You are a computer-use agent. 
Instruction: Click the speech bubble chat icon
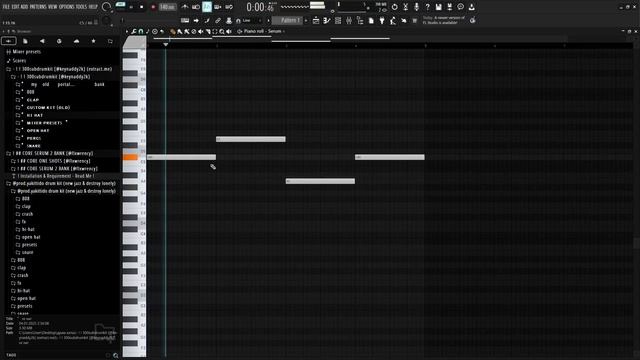[x=460, y=7]
